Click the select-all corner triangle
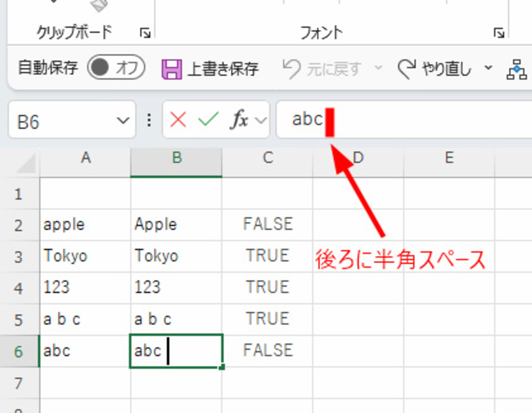This screenshot has width=532, height=413. [x=25, y=164]
